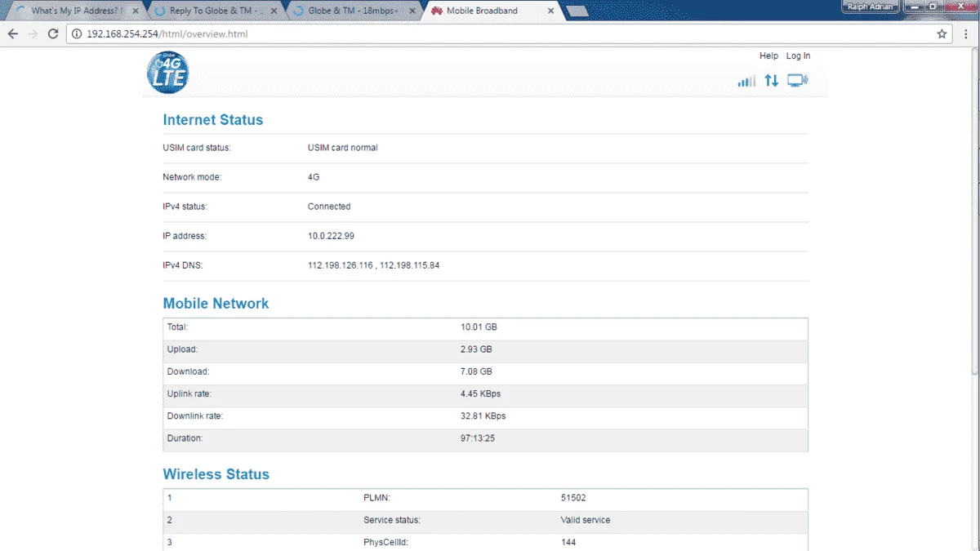Screen dimensions: 980x551
Task: Close the Reply To Globe & TM tab
Action: (274, 11)
